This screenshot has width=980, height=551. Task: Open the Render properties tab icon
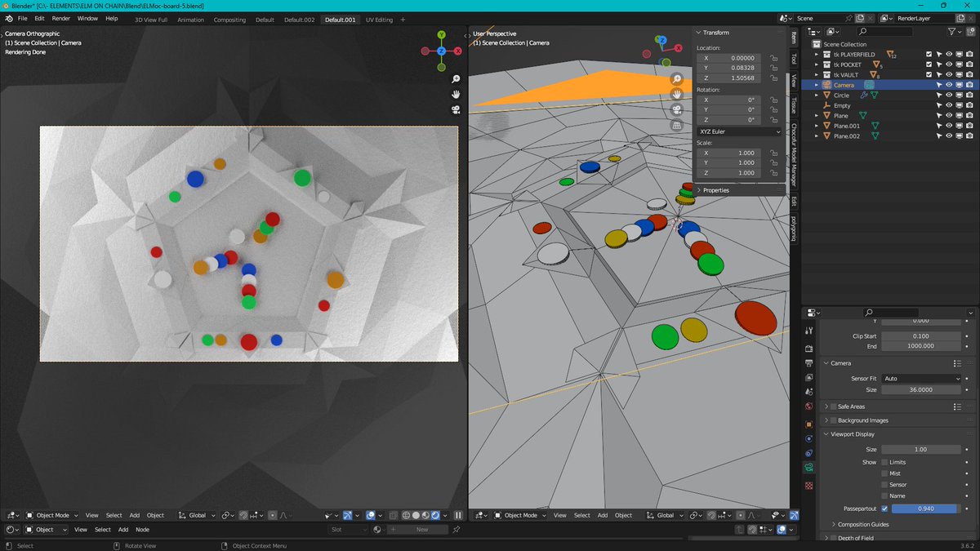(x=809, y=348)
